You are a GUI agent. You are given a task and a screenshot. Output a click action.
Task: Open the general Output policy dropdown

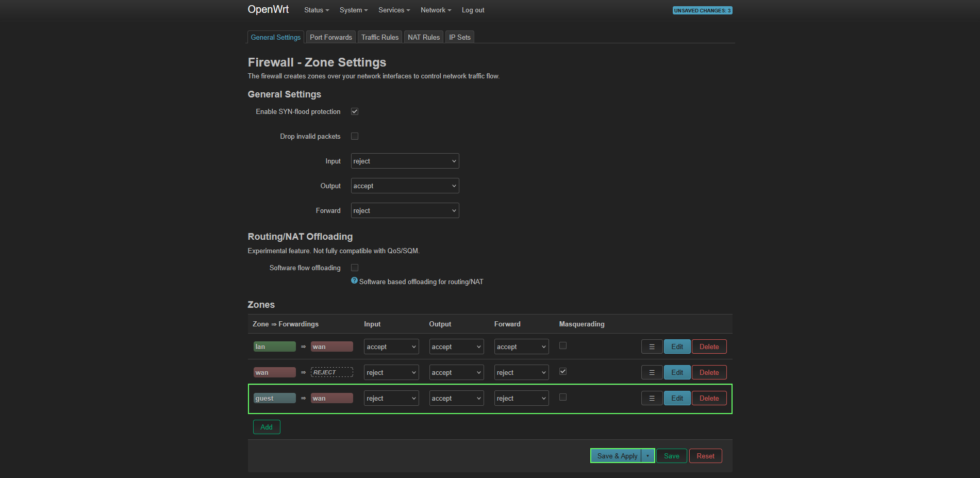tap(405, 186)
